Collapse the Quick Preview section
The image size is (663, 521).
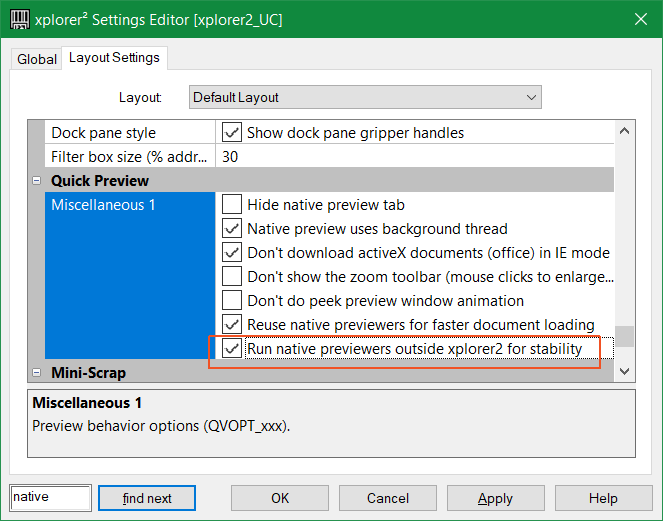coord(37,181)
